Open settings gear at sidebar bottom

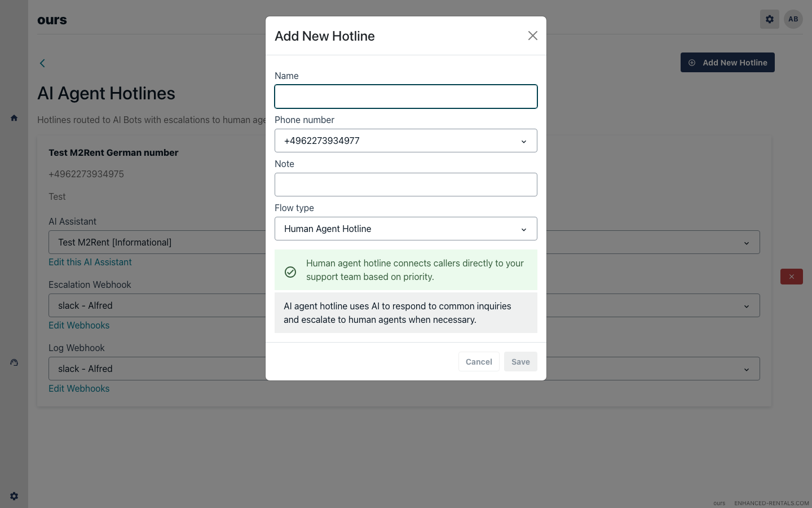[14, 496]
